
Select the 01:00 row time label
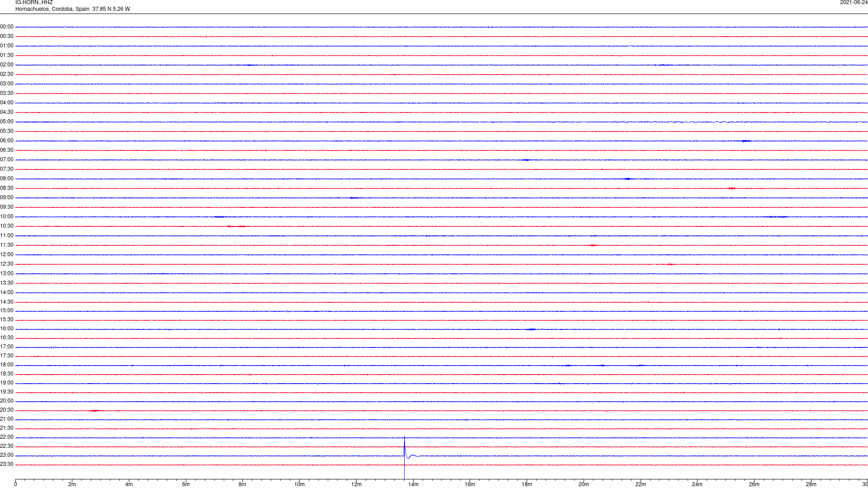7,46
